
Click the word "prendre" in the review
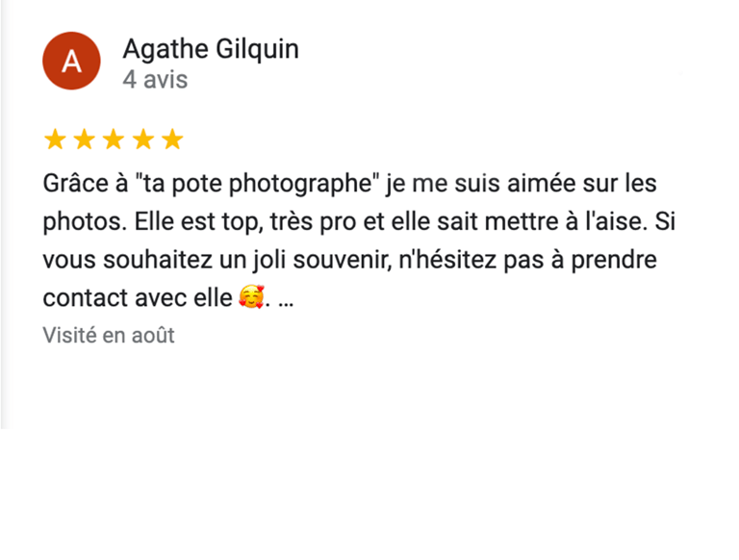click(x=614, y=260)
